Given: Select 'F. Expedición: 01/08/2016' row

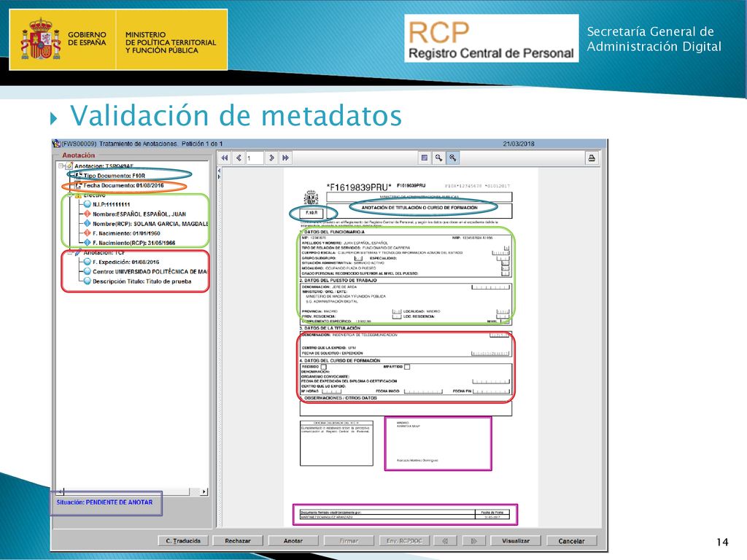Looking at the screenshot, I should click(125, 262).
